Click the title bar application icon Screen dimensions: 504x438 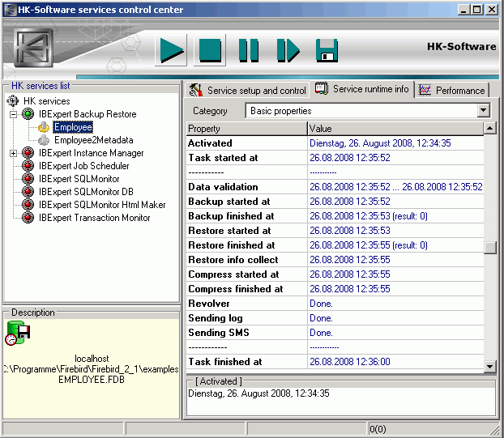click(11, 10)
